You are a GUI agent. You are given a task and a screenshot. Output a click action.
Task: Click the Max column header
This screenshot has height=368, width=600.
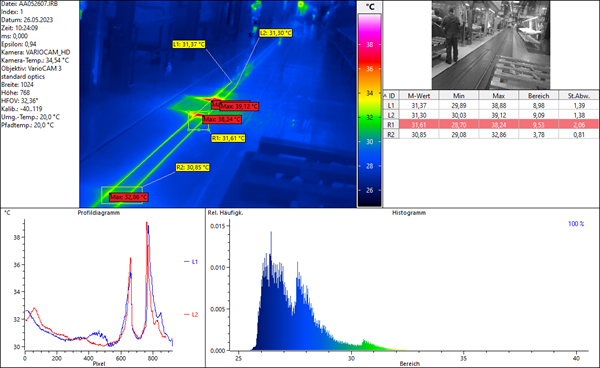click(x=499, y=96)
